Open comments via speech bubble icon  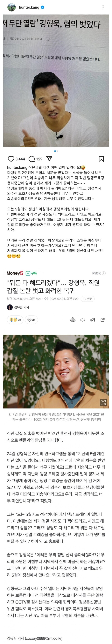click(32, 159)
